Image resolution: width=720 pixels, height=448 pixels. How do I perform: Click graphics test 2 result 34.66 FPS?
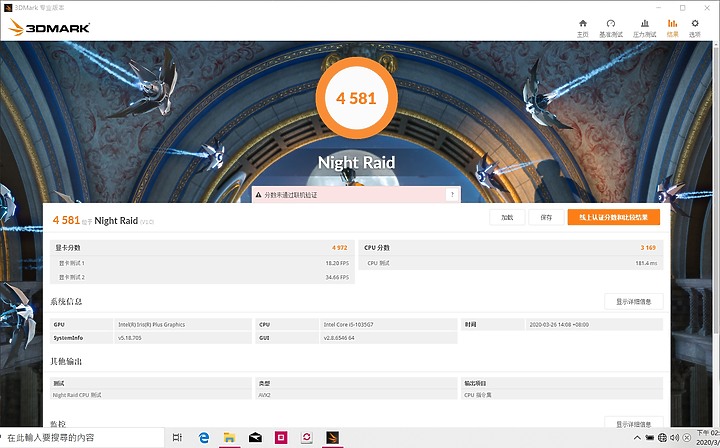337,277
